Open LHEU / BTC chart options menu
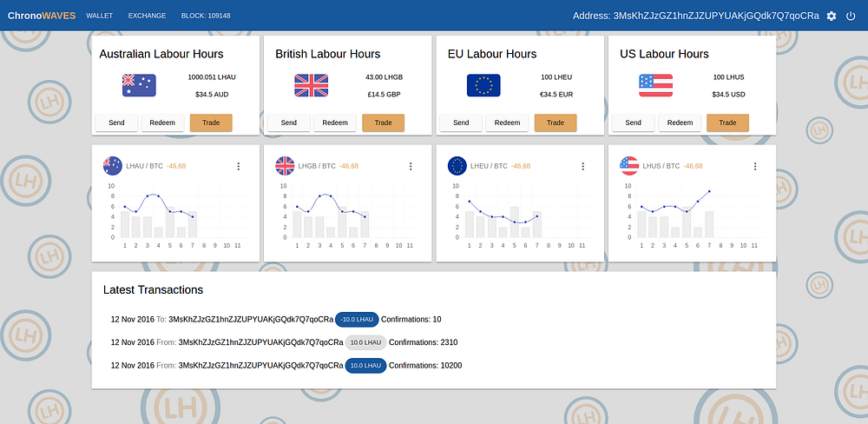The width and height of the screenshot is (868, 424). coord(582,166)
